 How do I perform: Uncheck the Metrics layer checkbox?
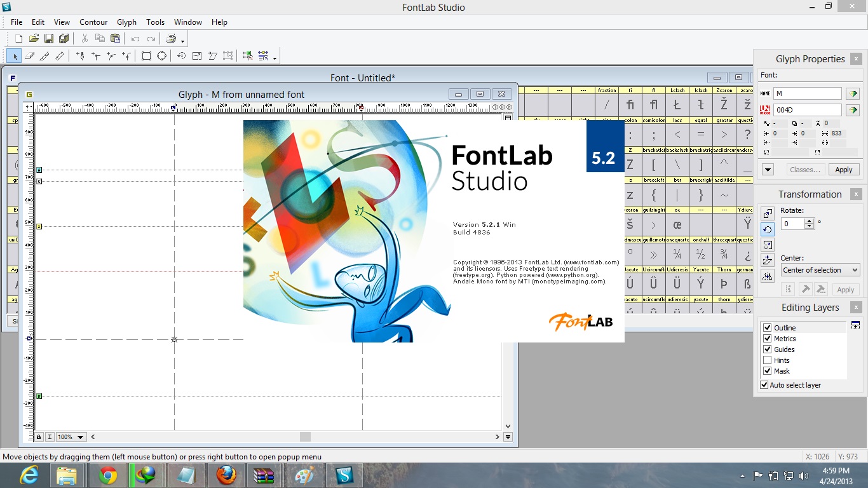click(x=767, y=339)
